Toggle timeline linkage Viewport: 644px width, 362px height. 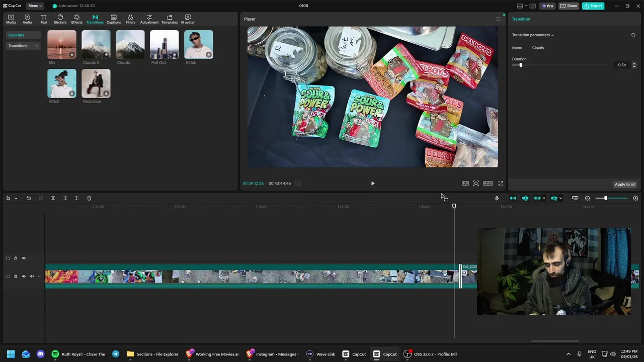tap(537, 198)
